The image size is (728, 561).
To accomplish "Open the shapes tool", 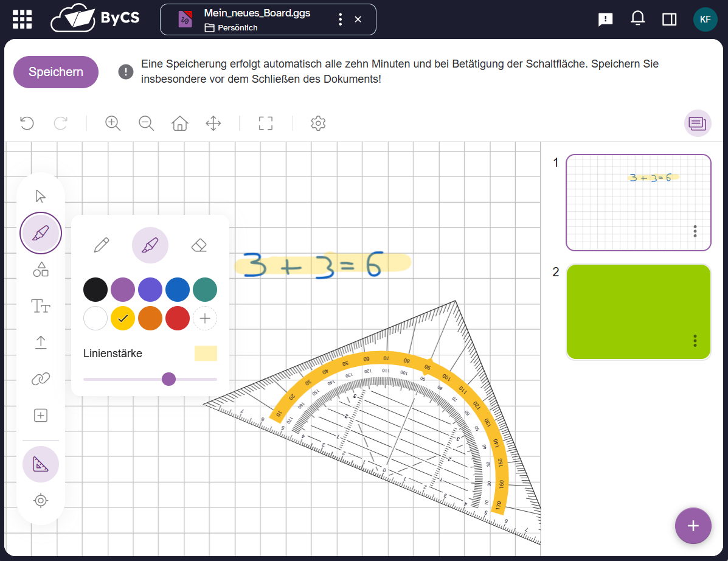I will click(x=41, y=270).
